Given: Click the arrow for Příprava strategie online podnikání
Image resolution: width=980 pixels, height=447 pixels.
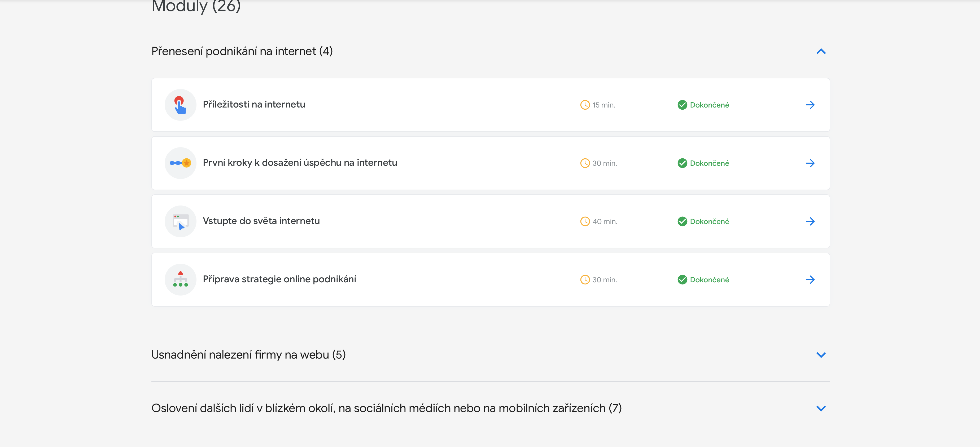Looking at the screenshot, I should click(810, 280).
